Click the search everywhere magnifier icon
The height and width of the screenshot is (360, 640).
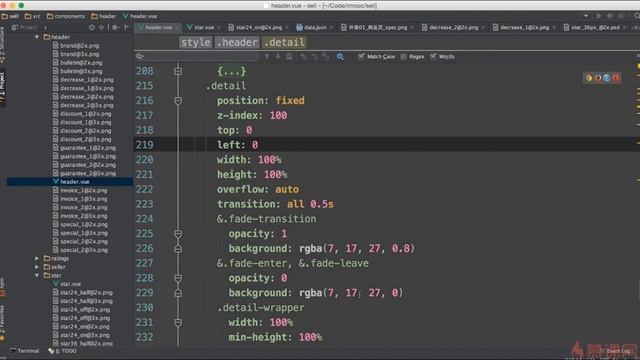636,16
